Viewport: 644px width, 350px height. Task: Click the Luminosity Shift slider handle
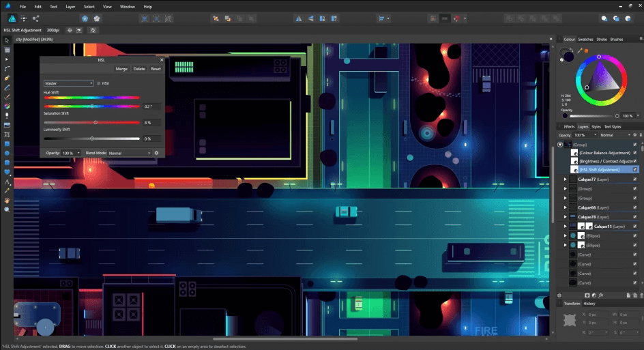tap(92, 139)
